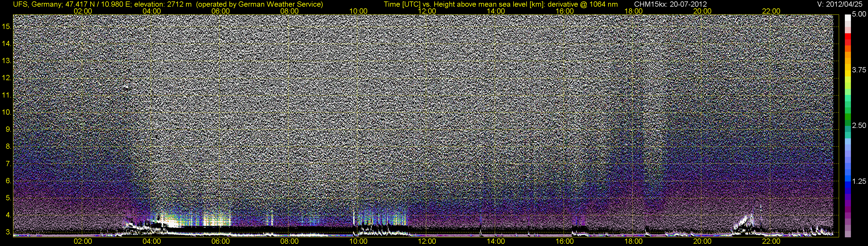Click the "9." height axis label

(9, 129)
